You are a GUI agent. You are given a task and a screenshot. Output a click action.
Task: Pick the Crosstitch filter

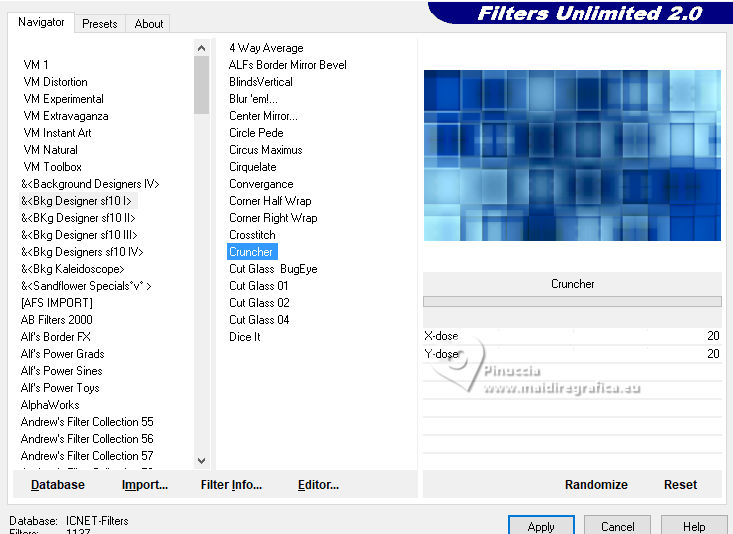pyautogui.click(x=252, y=235)
